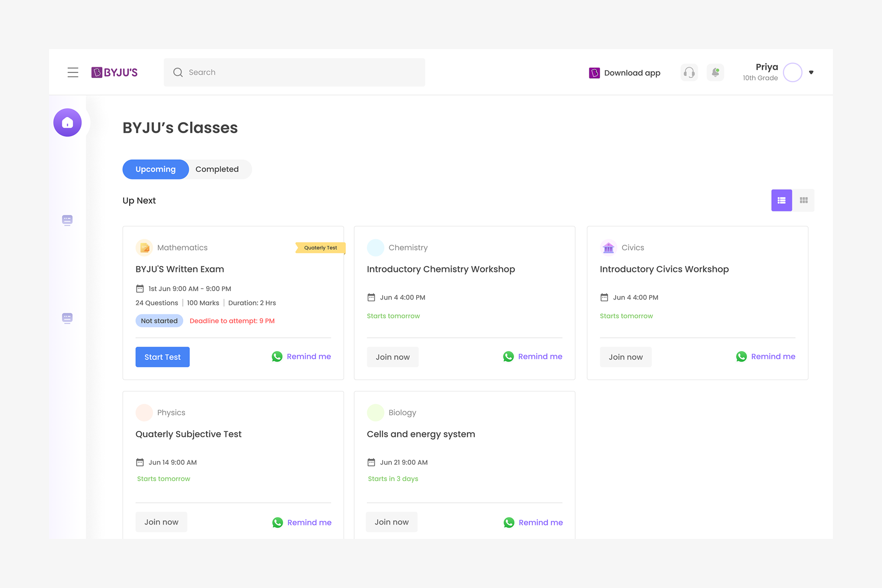Go to Home in sidebar

tap(68, 123)
